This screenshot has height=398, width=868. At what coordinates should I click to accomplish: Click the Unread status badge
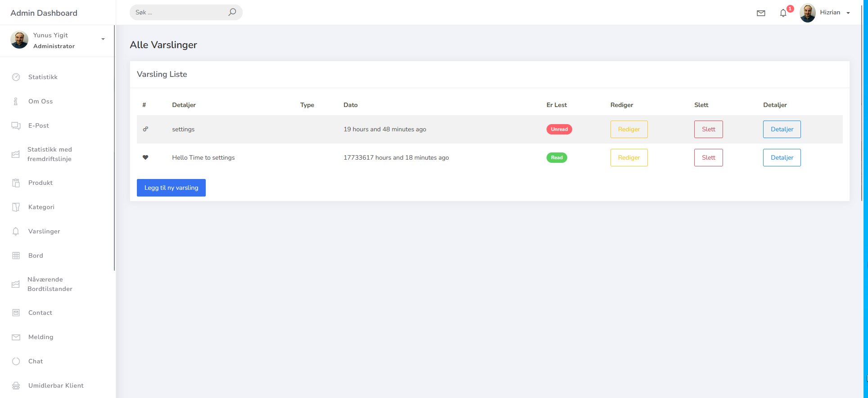[x=559, y=129]
